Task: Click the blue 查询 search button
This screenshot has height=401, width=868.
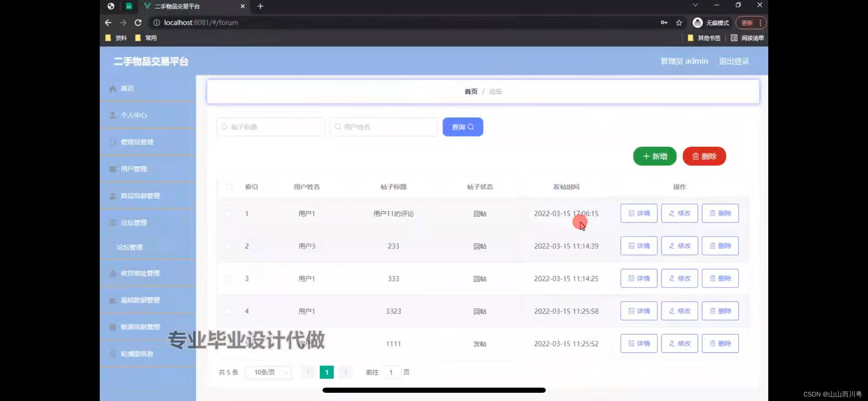Action: [x=462, y=127]
